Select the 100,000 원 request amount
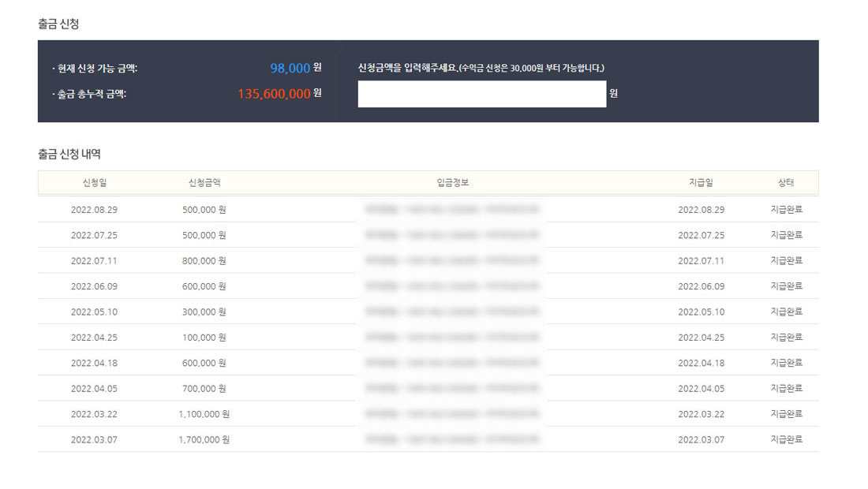Image resolution: width=868 pixels, height=489 pixels. click(x=204, y=338)
